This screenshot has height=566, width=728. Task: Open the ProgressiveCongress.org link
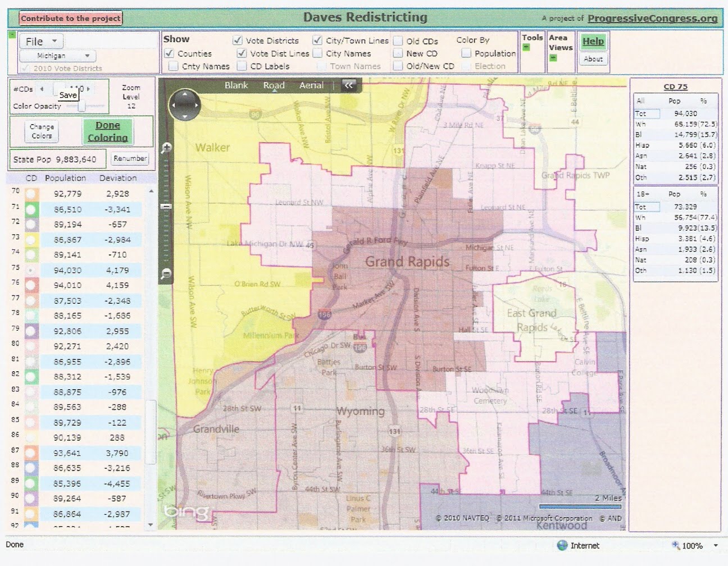(x=652, y=19)
